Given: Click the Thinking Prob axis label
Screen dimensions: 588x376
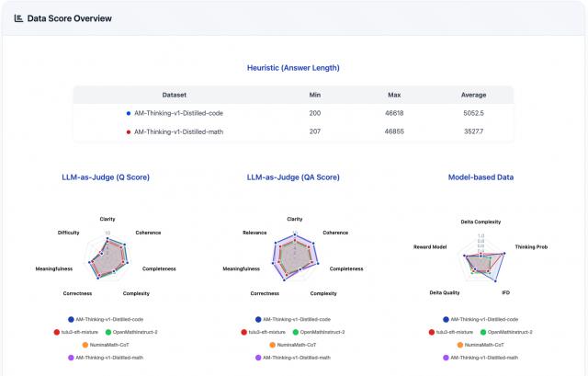Looking at the screenshot, I should pos(531,247).
